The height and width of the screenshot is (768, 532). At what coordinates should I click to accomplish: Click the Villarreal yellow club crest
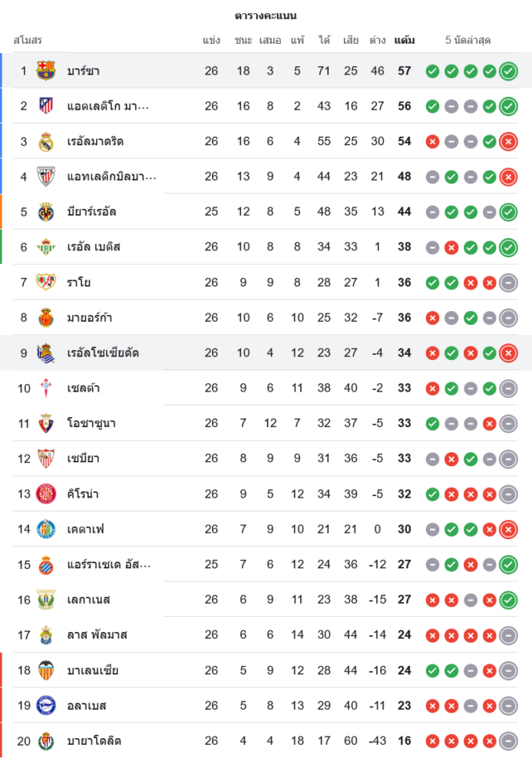point(46,212)
